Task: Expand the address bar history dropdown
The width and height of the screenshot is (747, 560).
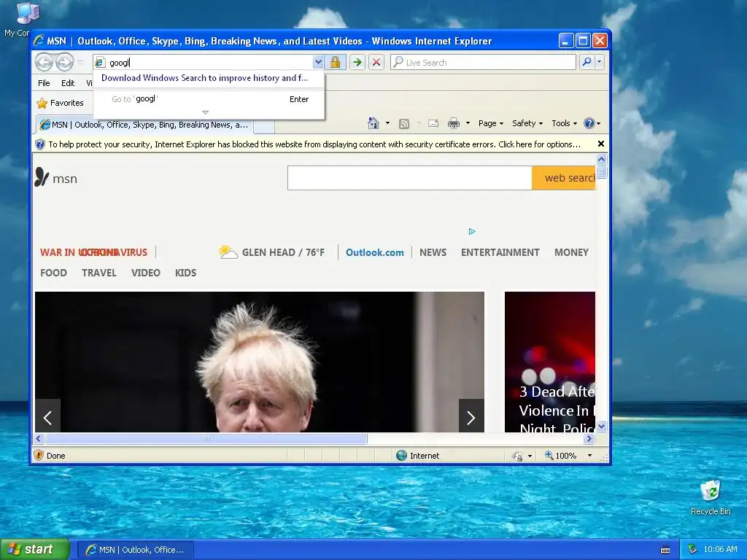Action: pyautogui.click(x=318, y=63)
